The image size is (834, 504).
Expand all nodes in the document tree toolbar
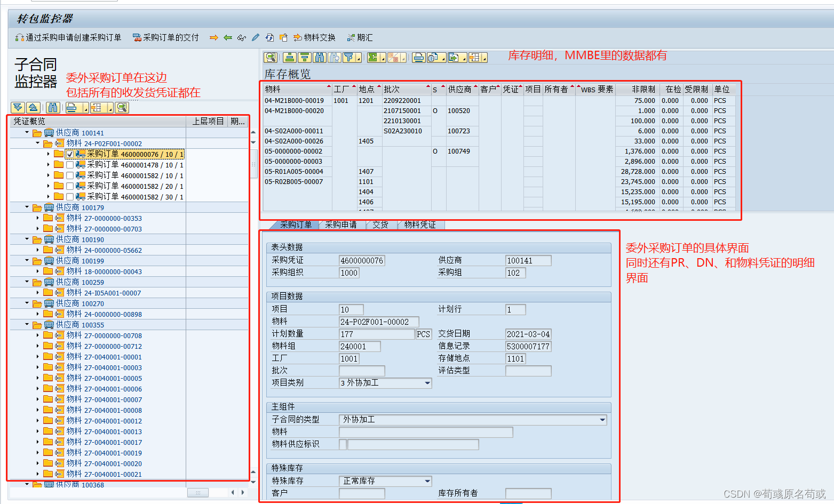coord(18,108)
